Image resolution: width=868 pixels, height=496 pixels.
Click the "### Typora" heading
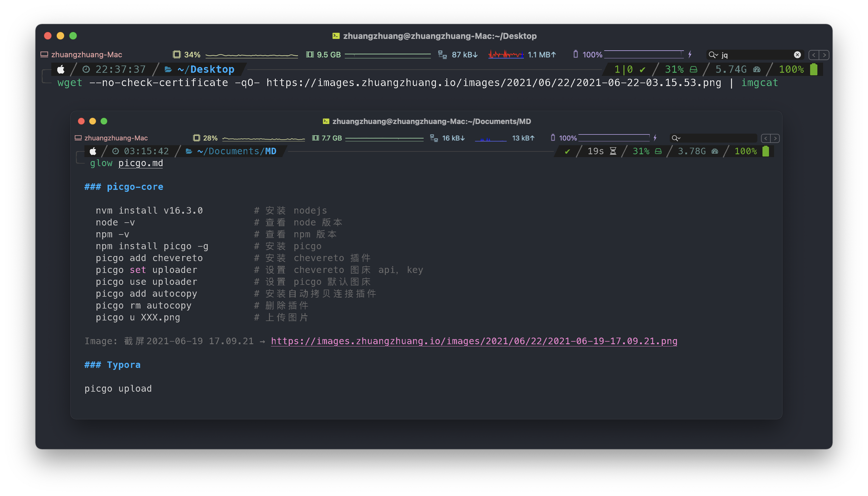(x=113, y=365)
